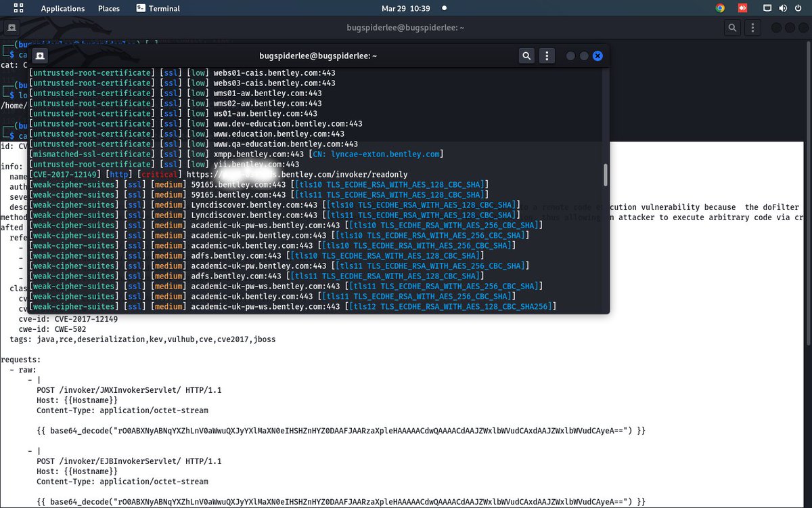The image size is (812, 508).
Task: Open search in the front terminal window
Action: 526,56
